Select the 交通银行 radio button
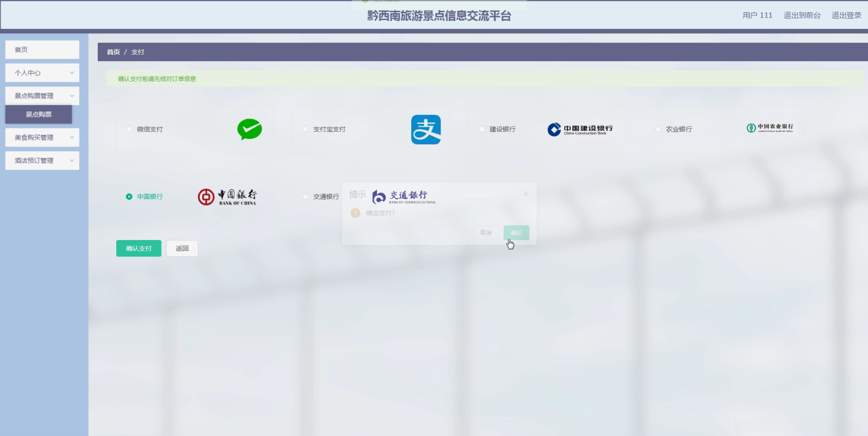868x436 pixels. [305, 196]
